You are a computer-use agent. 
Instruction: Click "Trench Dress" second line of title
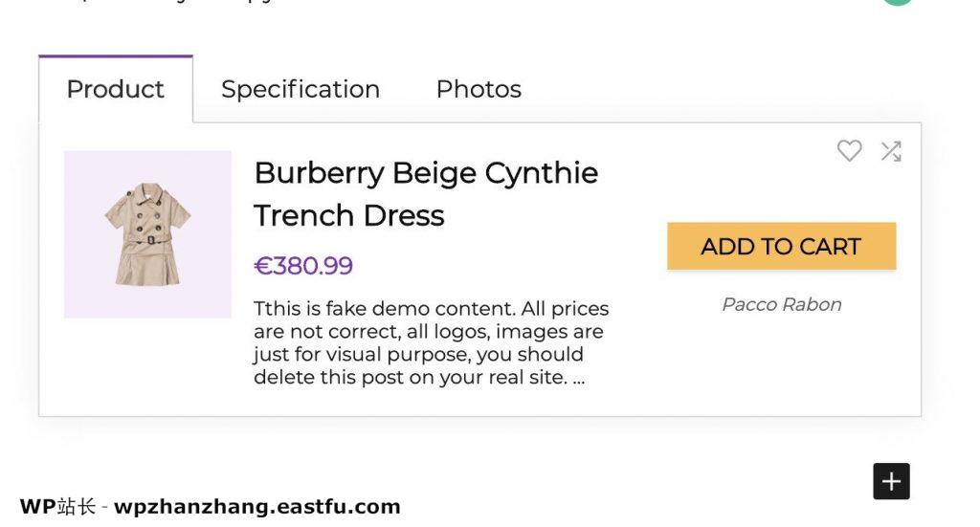[x=349, y=216]
